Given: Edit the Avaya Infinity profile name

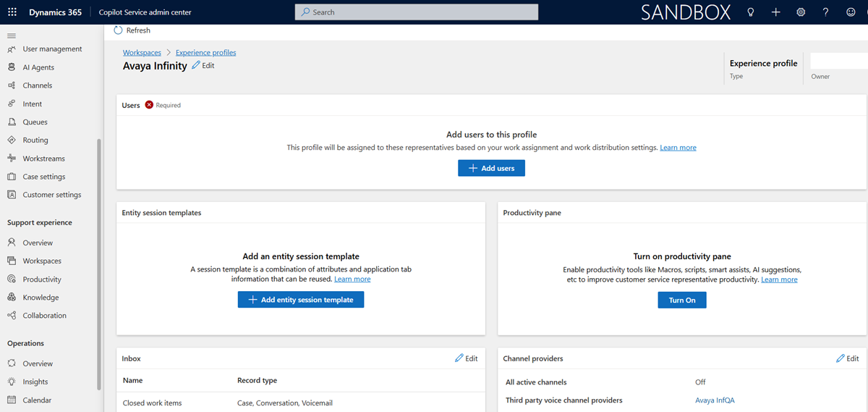Looking at the screenshot, I should coord(203,65).
